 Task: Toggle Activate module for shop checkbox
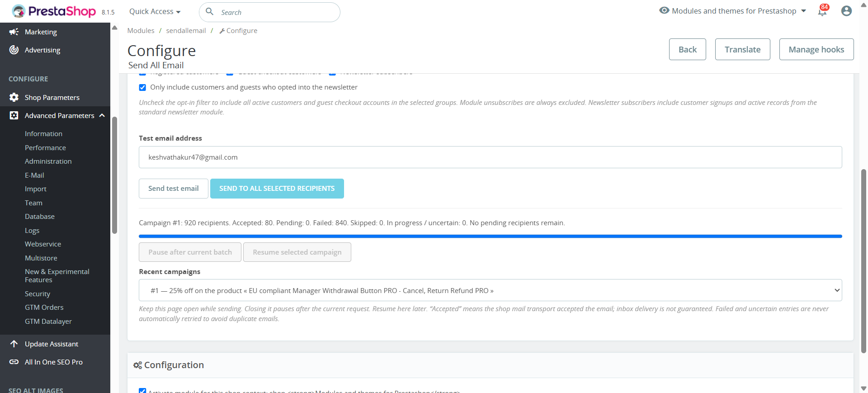click(142, 391)
